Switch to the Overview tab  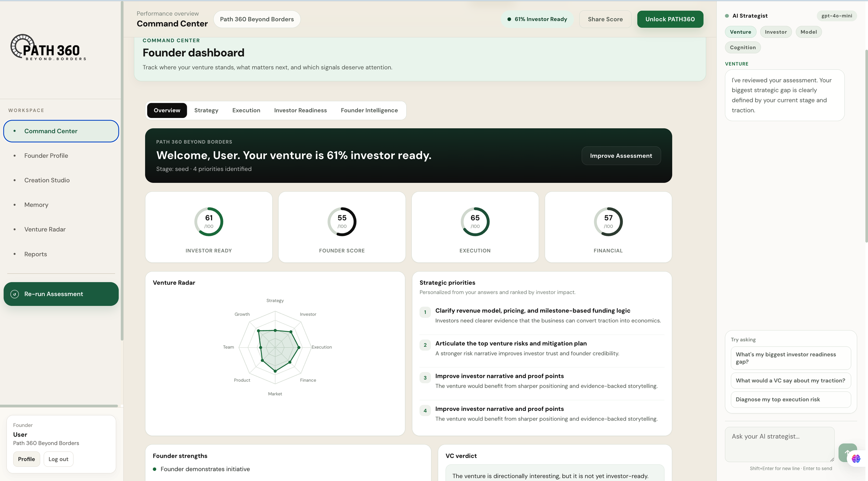point(167,110)
